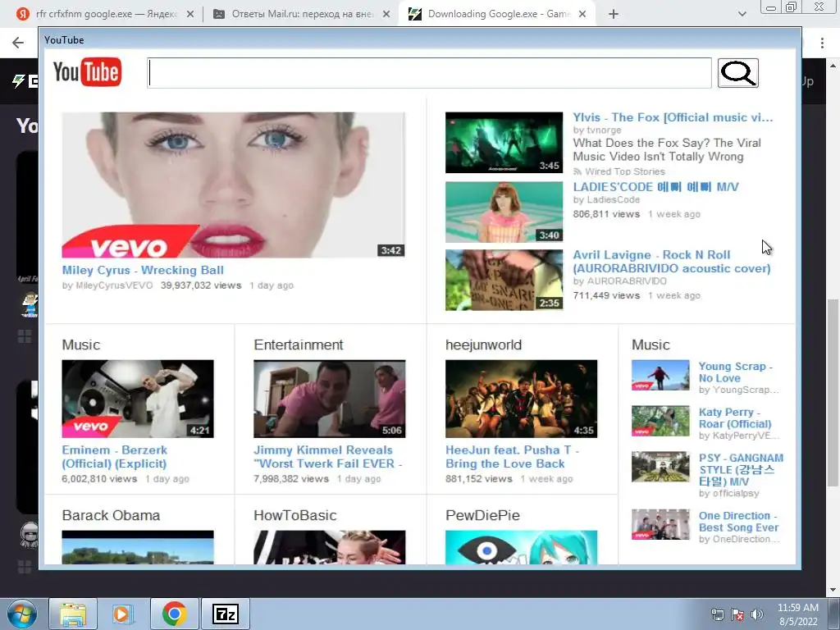Open the Katy Perry - Roar (Official) link

pyautogui.click(x=735, y=418)
